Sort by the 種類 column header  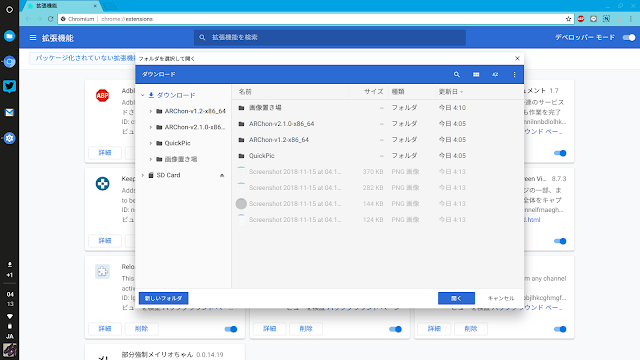tap(398, 92)
